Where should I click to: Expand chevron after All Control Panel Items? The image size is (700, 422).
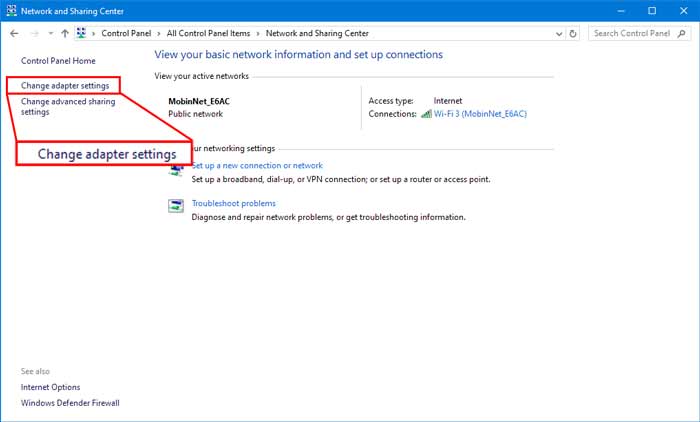click(x=258, y=34)
